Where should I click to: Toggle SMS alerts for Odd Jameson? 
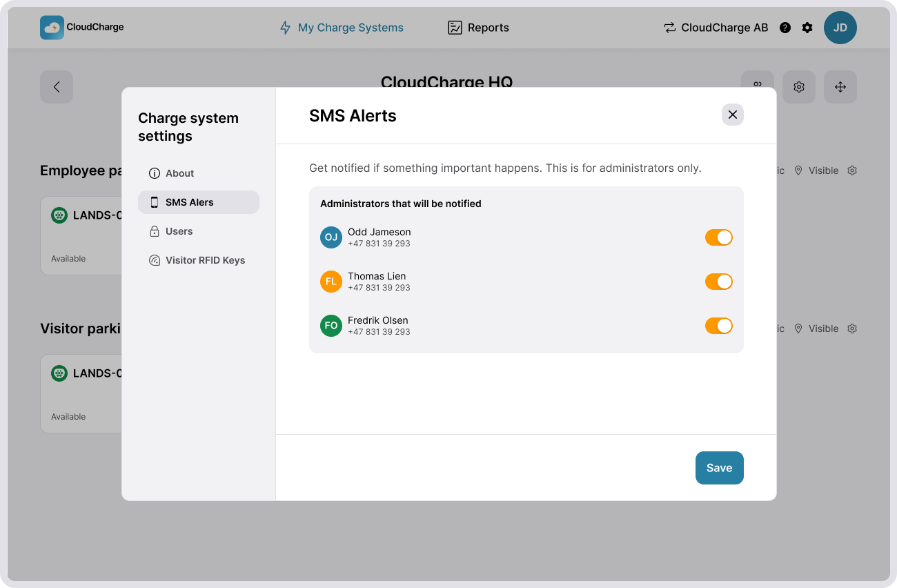tap(718, 237)
